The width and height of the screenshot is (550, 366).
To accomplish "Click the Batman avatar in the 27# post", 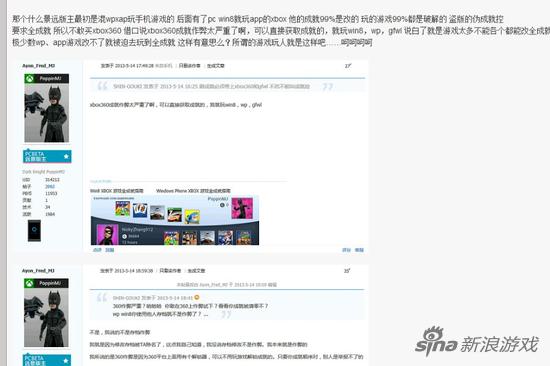I will pos(47,113).
